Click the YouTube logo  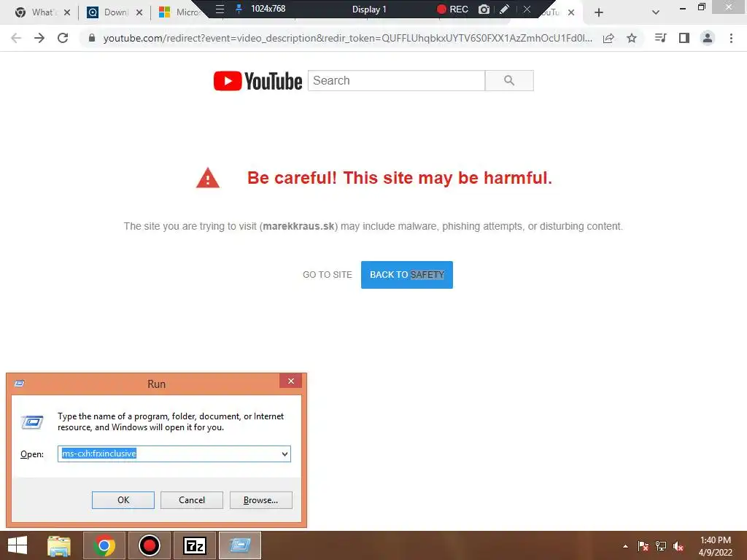[x=258, y=81]
